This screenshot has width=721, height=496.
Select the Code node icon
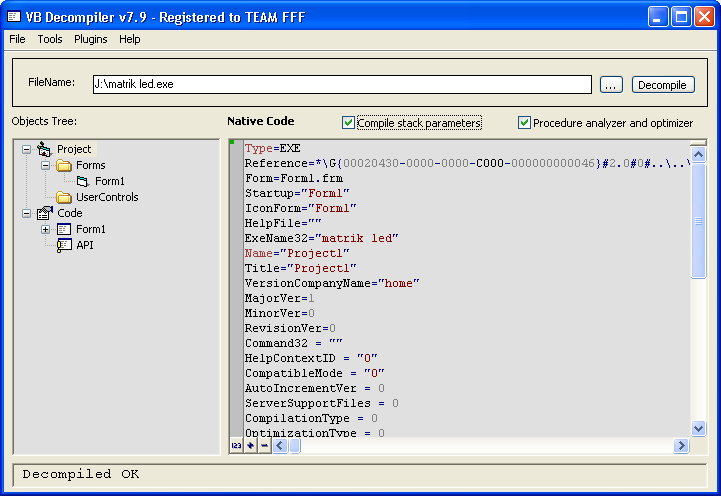point(45,213)
